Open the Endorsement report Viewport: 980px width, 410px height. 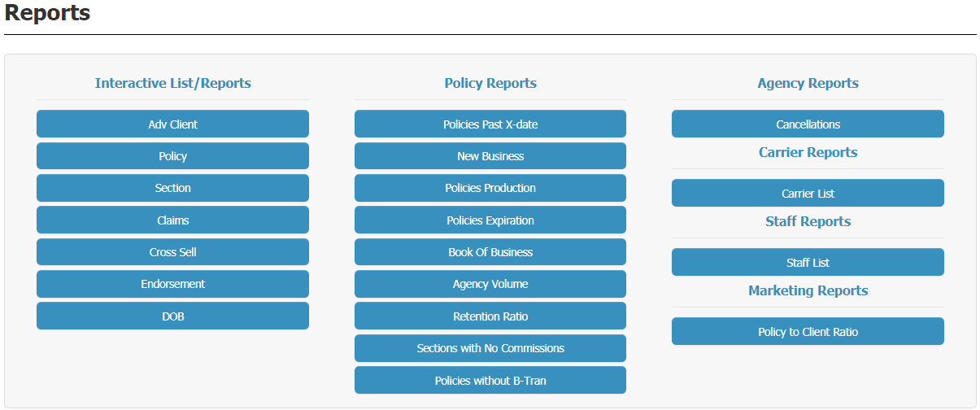pyautogui.click(x=172, y=284)
